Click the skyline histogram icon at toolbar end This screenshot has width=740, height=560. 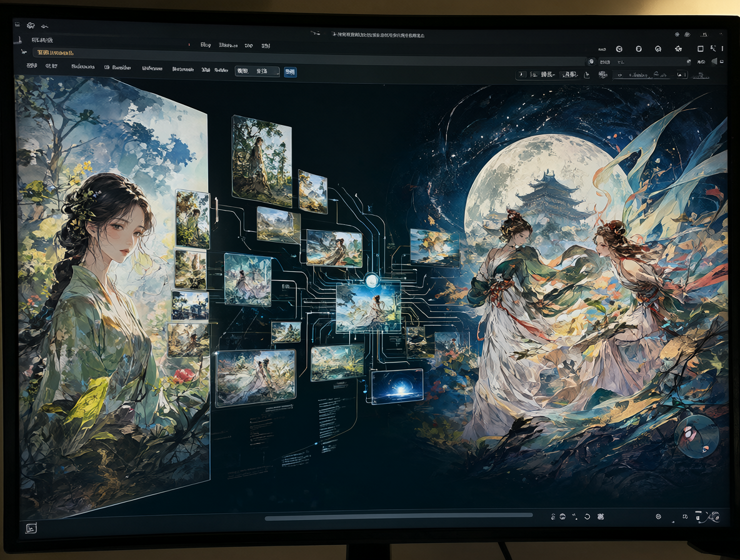[x=701, y=76]
